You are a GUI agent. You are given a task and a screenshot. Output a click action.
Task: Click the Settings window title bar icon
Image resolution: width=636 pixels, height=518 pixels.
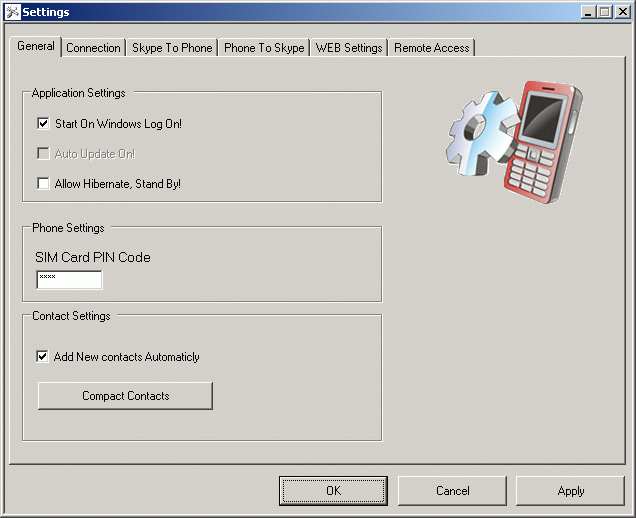tap(12, 12)
